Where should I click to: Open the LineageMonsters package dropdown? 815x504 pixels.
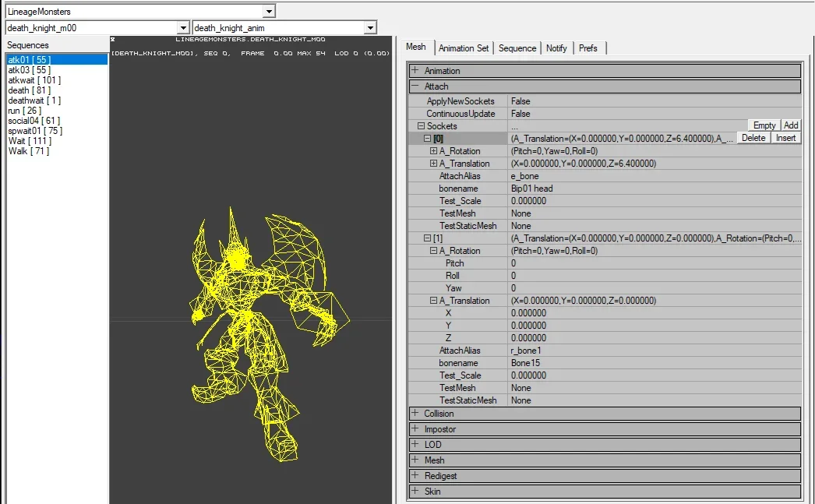click(x=269, y=11)
